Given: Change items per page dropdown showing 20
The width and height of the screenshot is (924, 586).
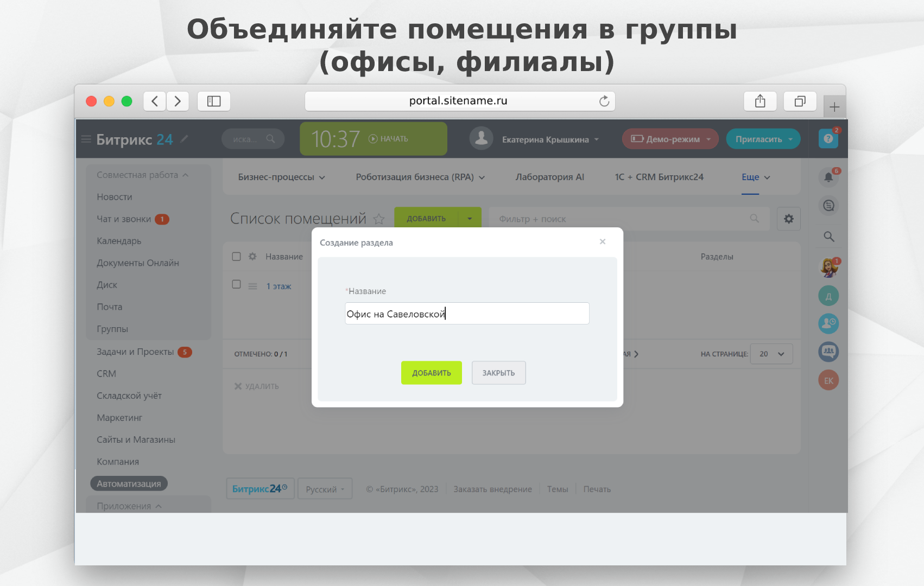Looking at the screenshot, I should (771, 354).
